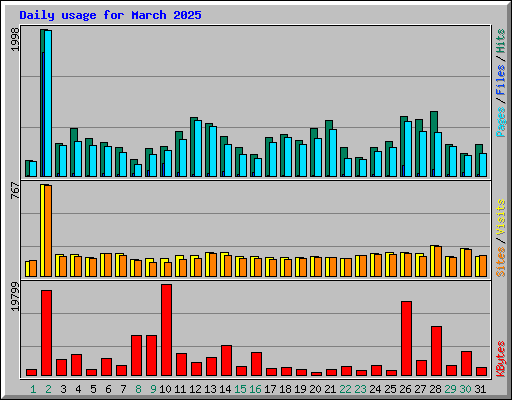512x400 pixels.
Task: Click the orange Sites bar for day 1
Action: coord(33,269)
